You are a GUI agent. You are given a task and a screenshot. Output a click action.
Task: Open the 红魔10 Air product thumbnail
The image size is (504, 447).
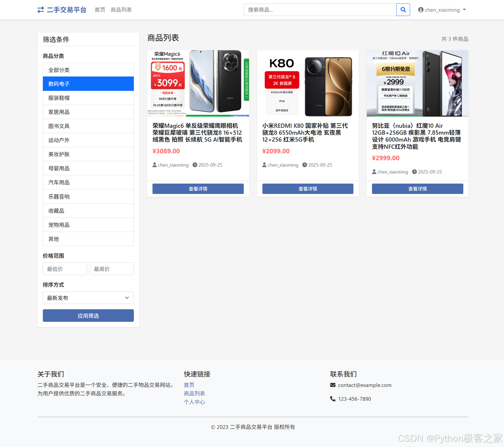tap(417, 83)
